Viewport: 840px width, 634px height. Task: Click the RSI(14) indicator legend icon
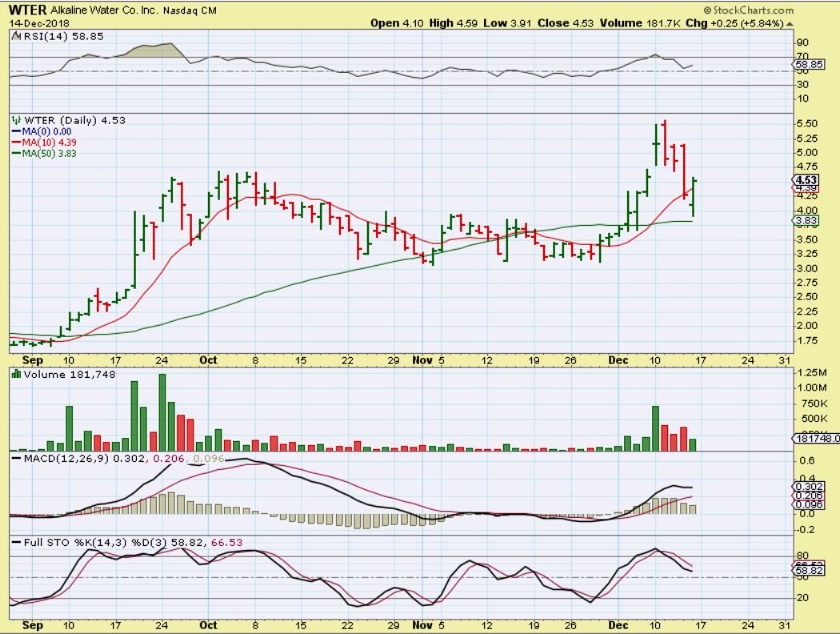[x=15, y=36]
